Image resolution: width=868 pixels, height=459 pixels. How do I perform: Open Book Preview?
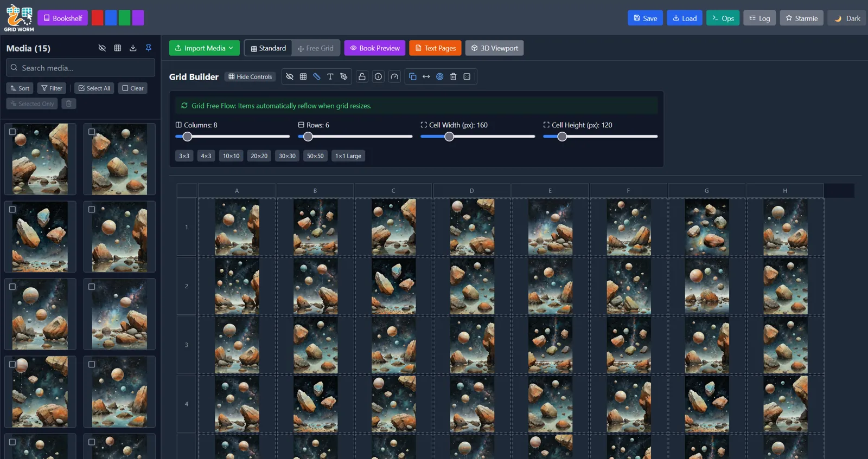pyautogui.click(x=375, y=48)
